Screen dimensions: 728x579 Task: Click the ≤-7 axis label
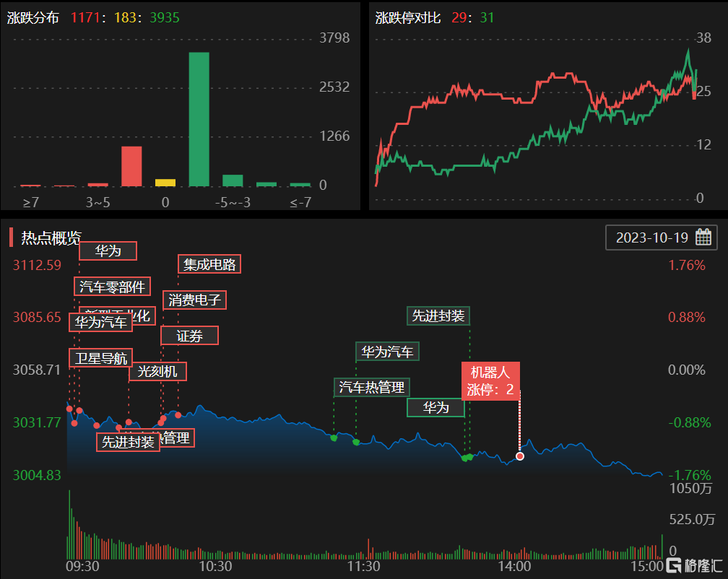[x=300, y=202]
